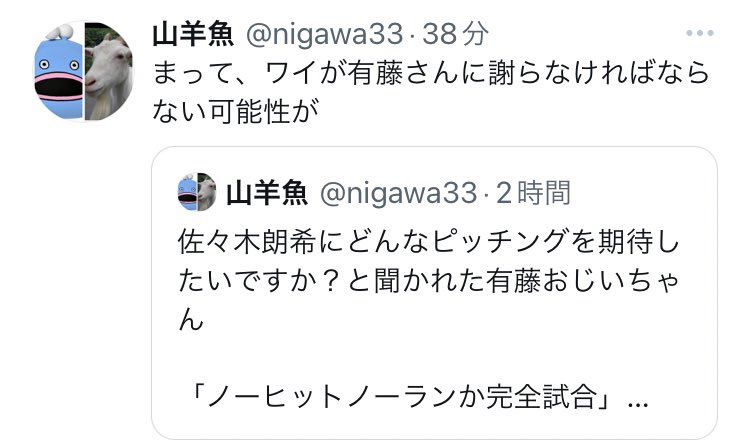The height and width of the screenshot is (444, 749).
Task: Open 山羊魚's large profile avatar
Action: [84, 71]
